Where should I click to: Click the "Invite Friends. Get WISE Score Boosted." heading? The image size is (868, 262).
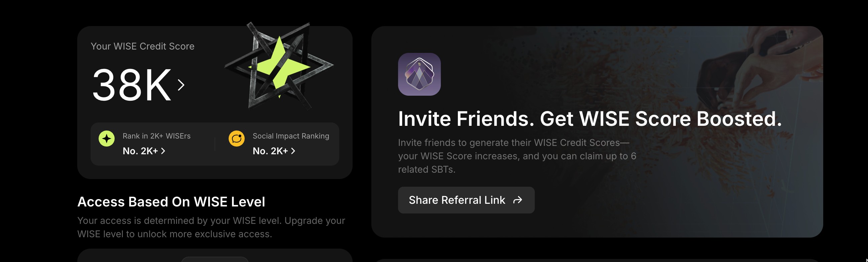point(590,119)
